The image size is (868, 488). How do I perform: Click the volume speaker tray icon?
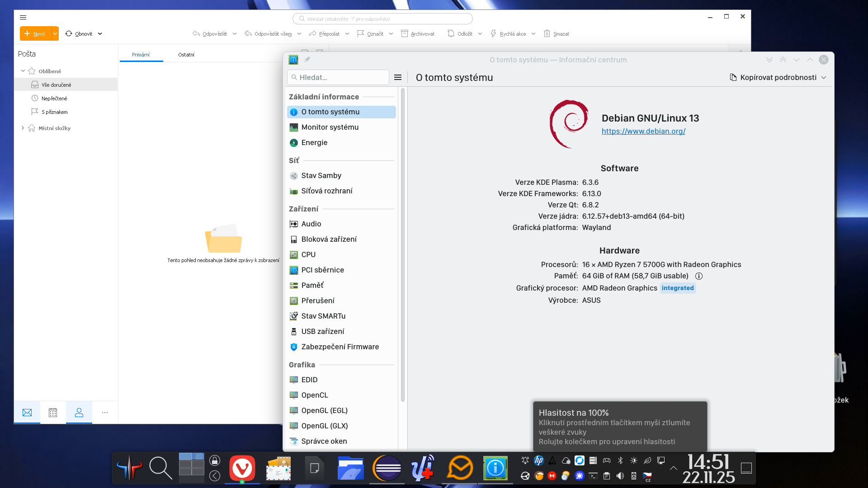tap(620, 476)
